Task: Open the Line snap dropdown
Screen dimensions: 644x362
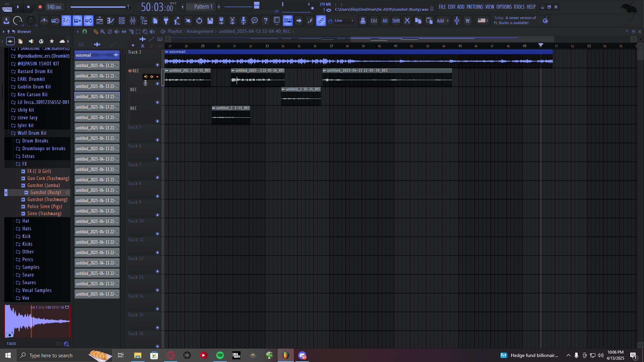Action: point(344,21)
